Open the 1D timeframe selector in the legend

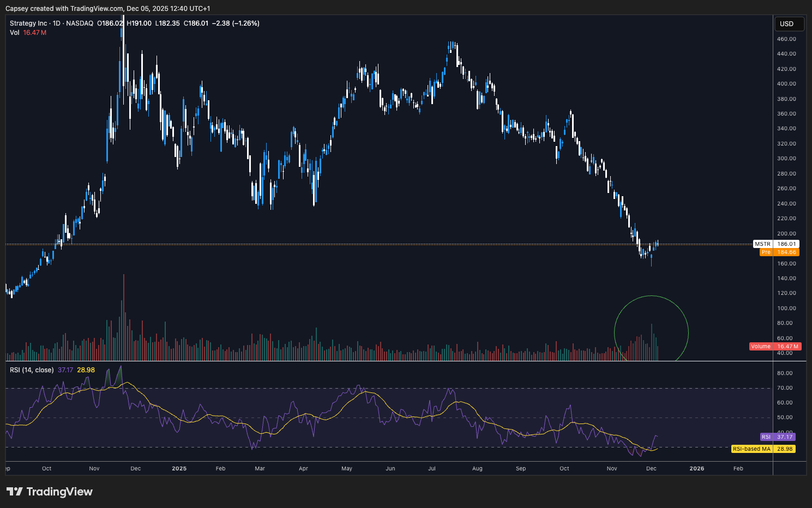56,23
